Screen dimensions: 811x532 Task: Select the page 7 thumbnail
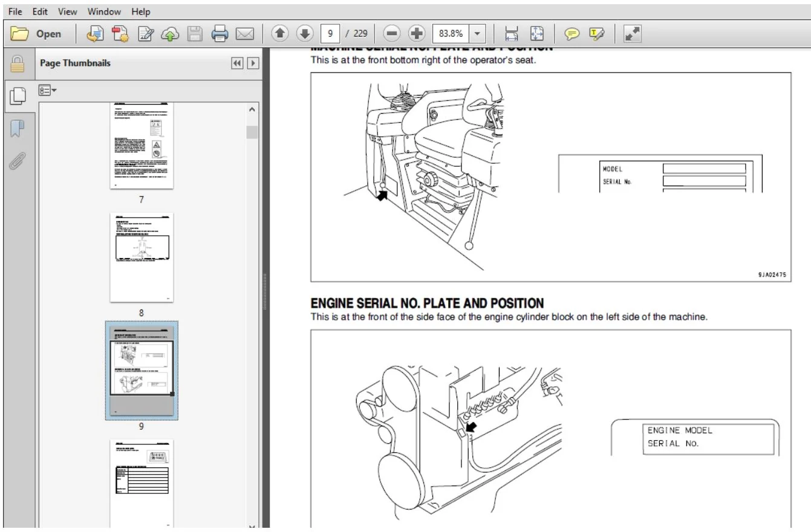pyautogui.click(x=142, y=145)
